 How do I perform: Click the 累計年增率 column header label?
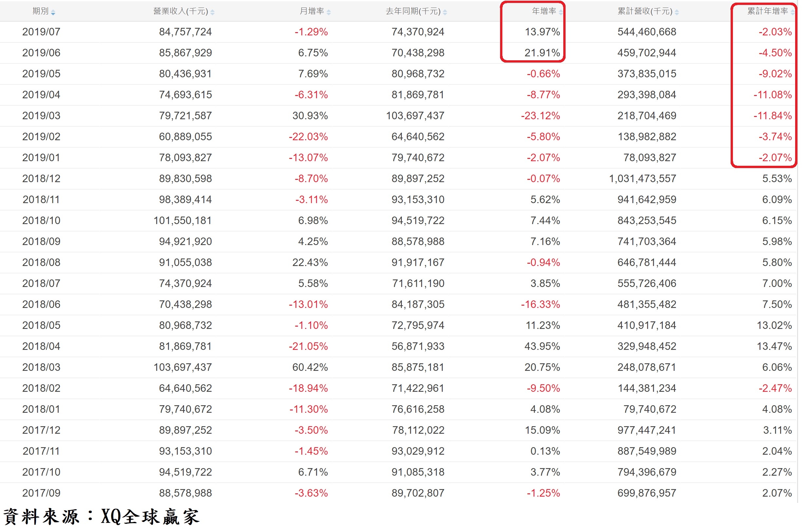[768, 11]
